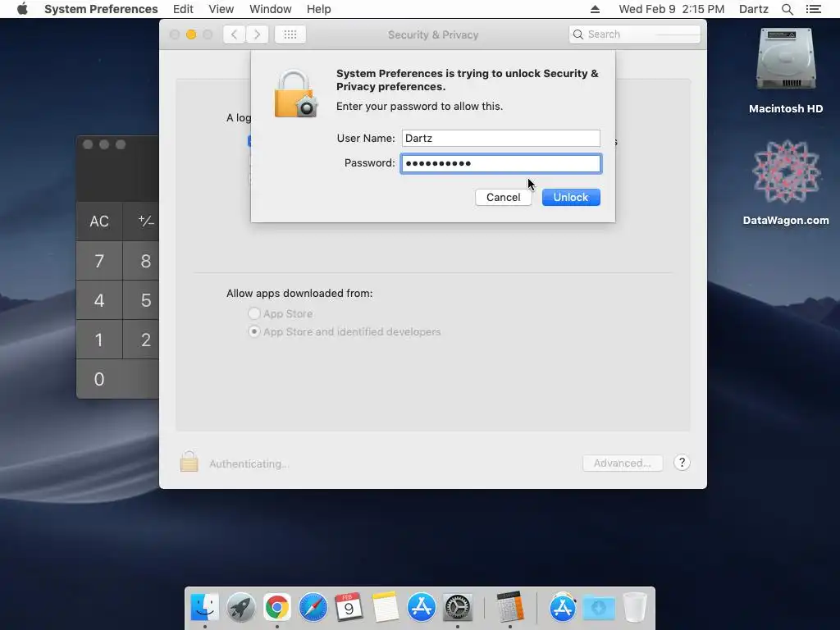This screenshot has width=840, height=630.
Task: Open App Store from the Dock
Action: click(421, 607)
